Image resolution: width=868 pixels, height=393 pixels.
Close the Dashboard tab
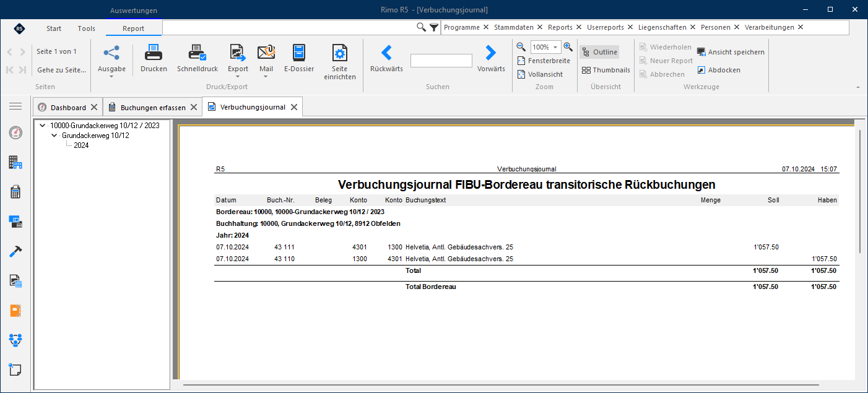93,108
